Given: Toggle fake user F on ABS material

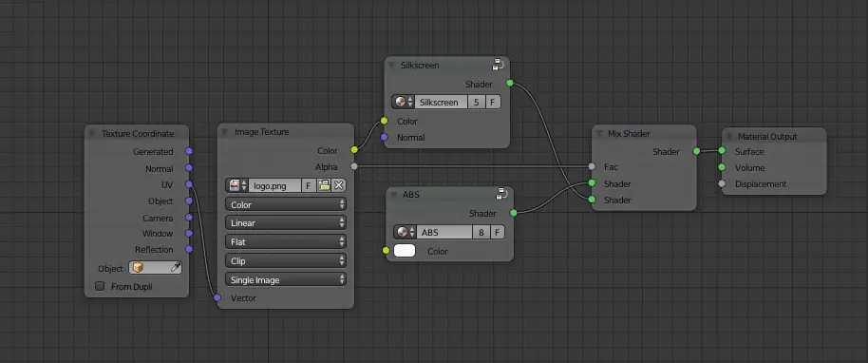Looking at the screenshot, I should [x=497, y=232].
